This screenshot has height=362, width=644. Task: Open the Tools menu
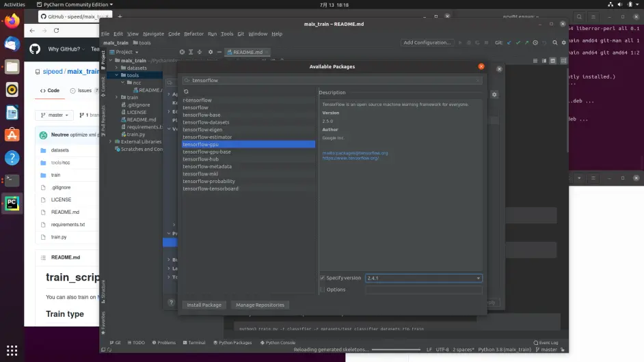[x=227, y=33]
